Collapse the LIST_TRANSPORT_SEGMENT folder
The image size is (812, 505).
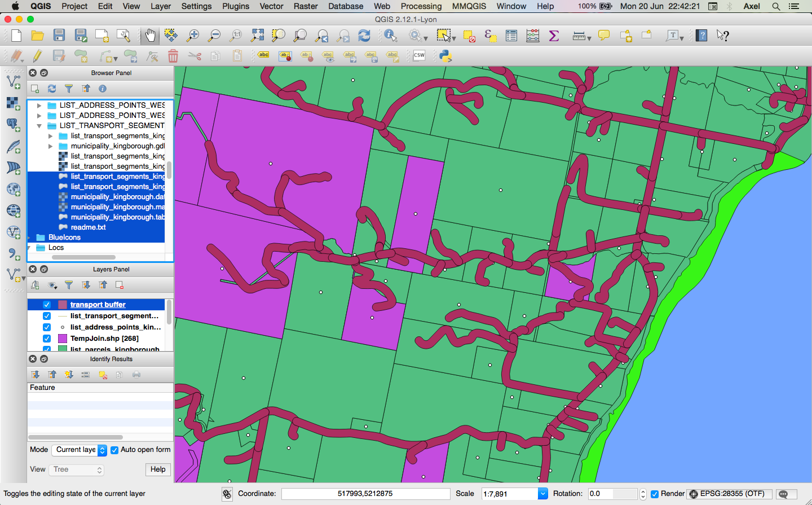pyautogui.click(x=39, y=126)
